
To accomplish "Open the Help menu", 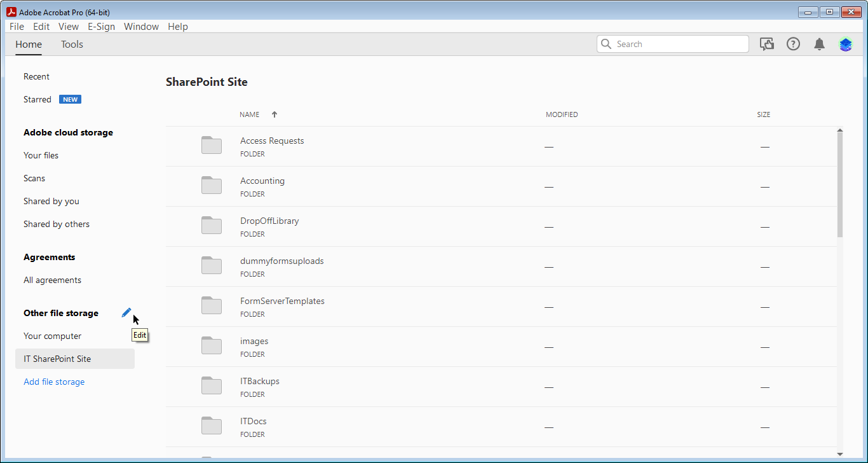I will [x=178, y=27].
